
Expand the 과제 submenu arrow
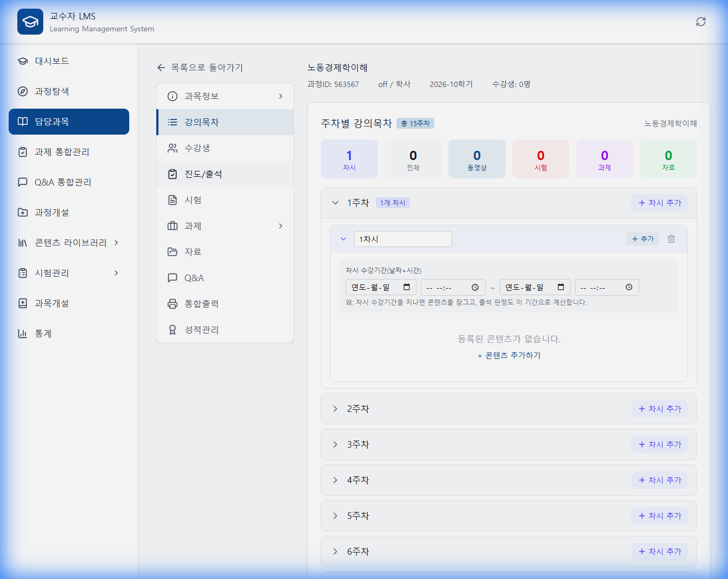(280, 226)
